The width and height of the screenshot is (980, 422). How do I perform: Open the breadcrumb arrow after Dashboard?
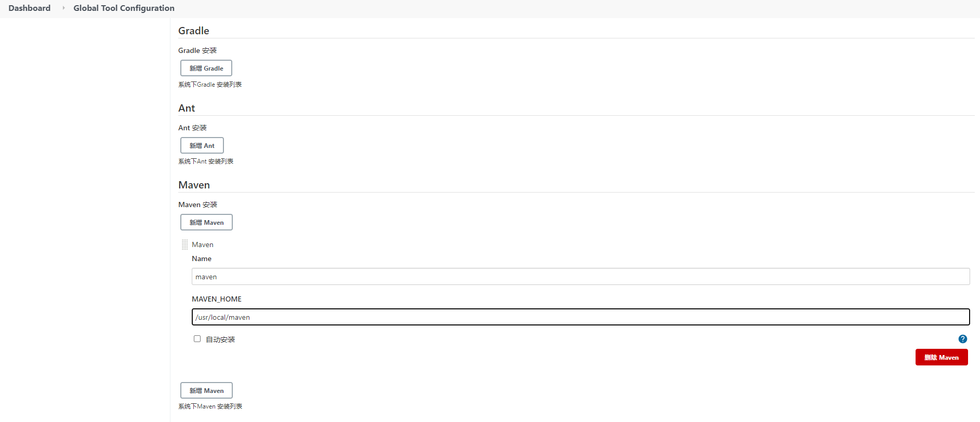click(63, 8)
